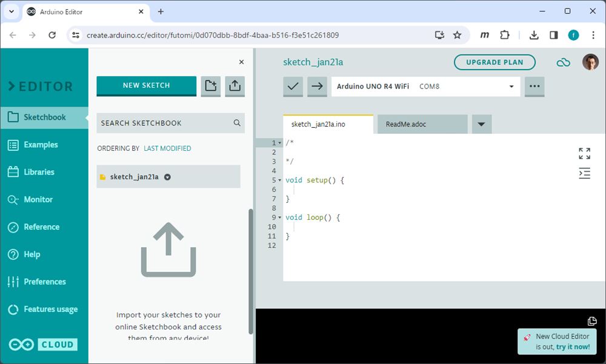Open the tab overflow dropdown next to ReadMe.adoc

[x=481, y=124]
